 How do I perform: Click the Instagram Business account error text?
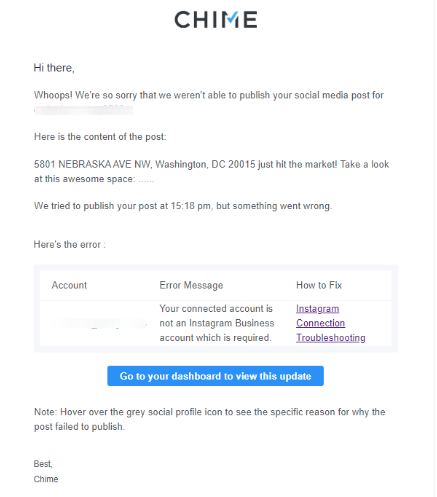click(x=217, y=323)
